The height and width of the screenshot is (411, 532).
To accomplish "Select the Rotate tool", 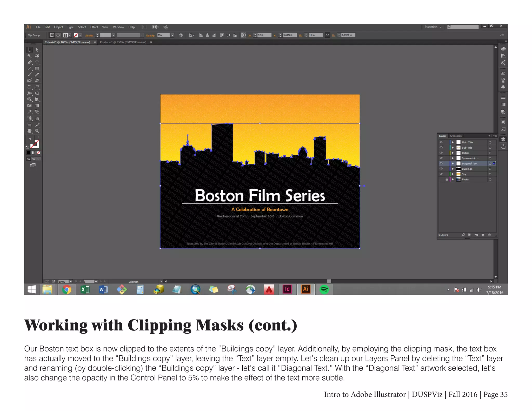I will tap(29, 87).
